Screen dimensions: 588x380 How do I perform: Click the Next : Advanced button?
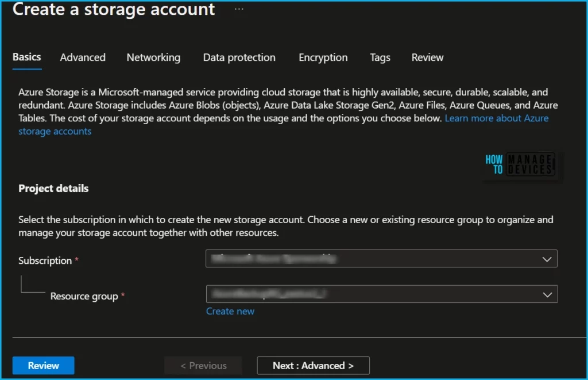pyautogui.click(x=313, y=366)
